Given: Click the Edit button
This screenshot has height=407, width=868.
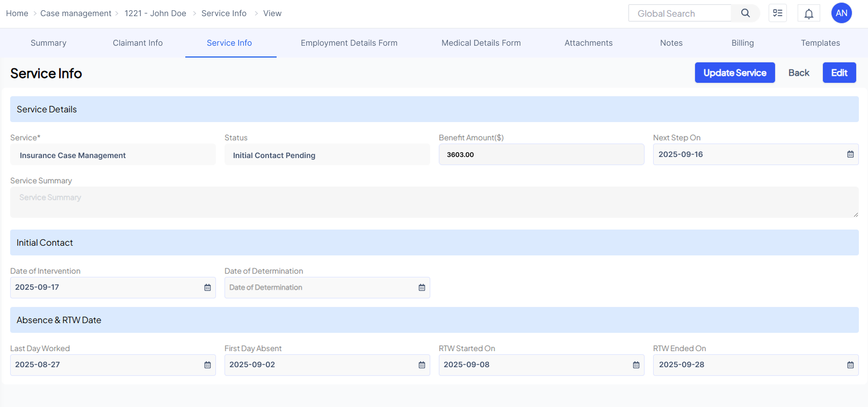Looking at the screenshot, I should (839, 73).
